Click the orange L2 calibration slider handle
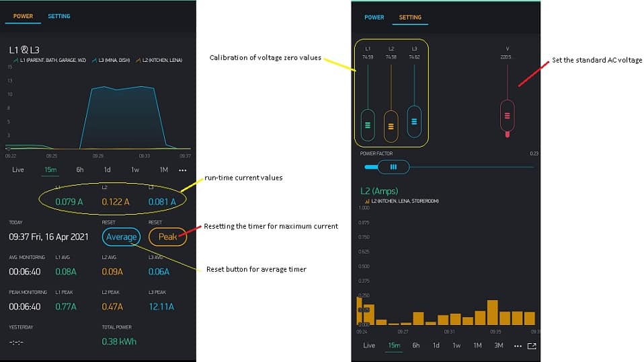This screenshot has width=644, height=362. point(391,125)
